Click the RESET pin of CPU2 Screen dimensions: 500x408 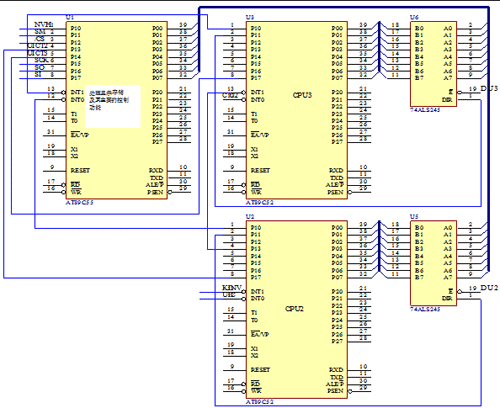[x=260, y=370]
